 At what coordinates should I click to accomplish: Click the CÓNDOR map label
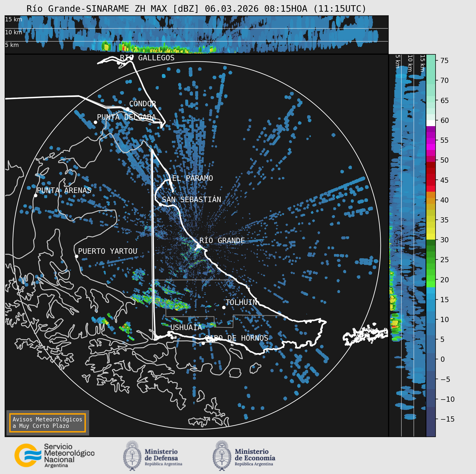(143, 104)
